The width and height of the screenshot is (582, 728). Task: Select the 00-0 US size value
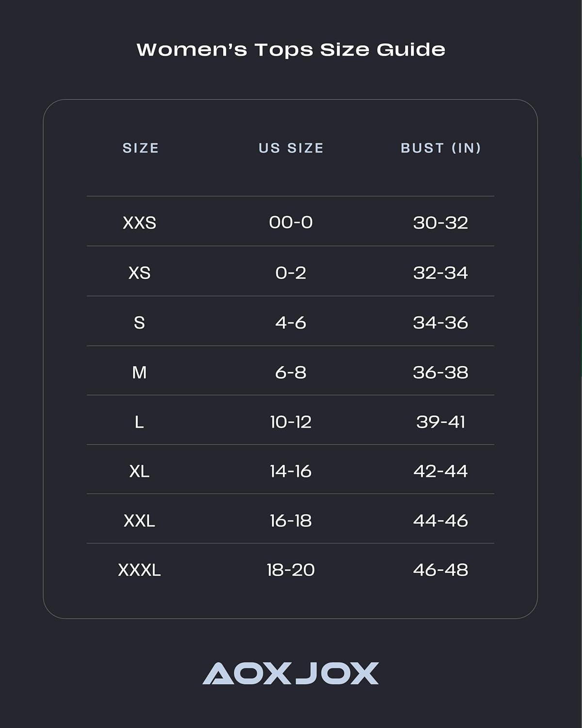(x=291, y=222)
